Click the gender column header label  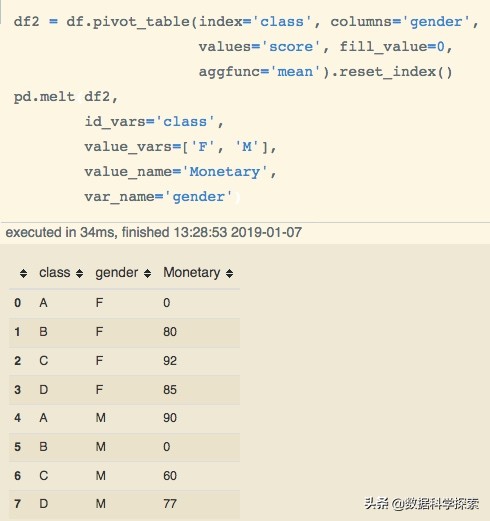(117, 273)
